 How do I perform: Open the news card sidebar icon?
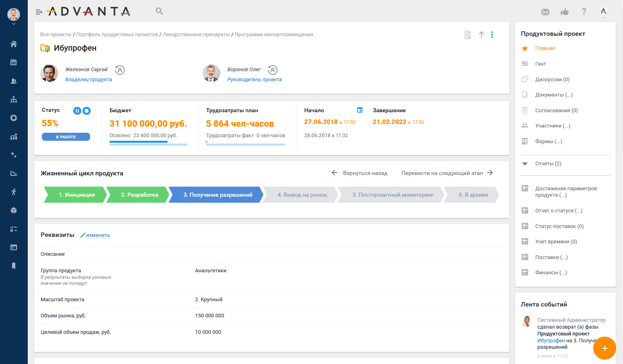point(14,247)
